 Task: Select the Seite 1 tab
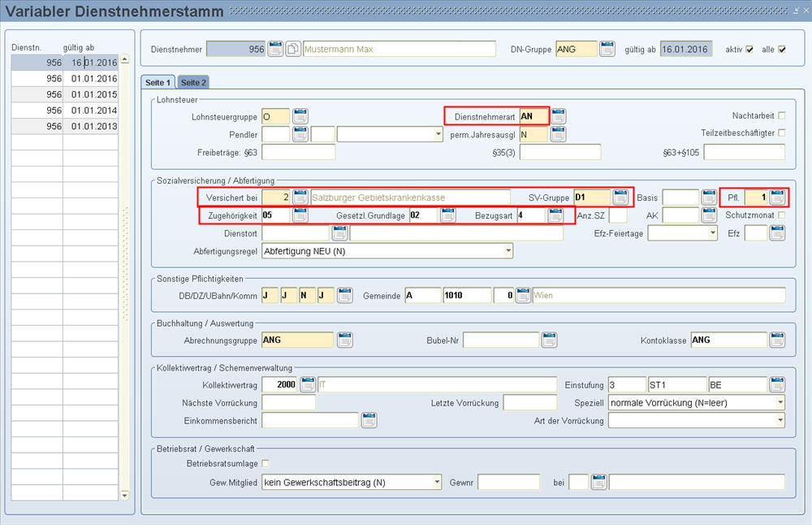pyautogui.click(x=158, y=82)
